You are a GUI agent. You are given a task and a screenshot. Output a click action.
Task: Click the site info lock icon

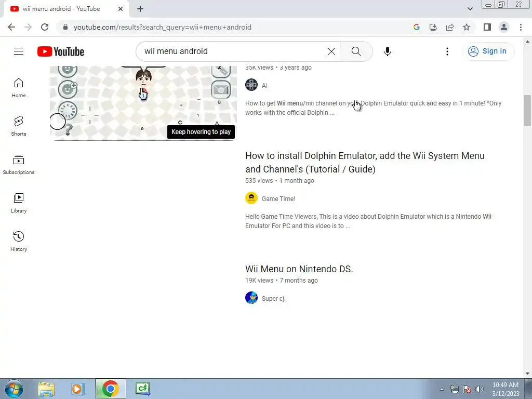tap(65, 27)
